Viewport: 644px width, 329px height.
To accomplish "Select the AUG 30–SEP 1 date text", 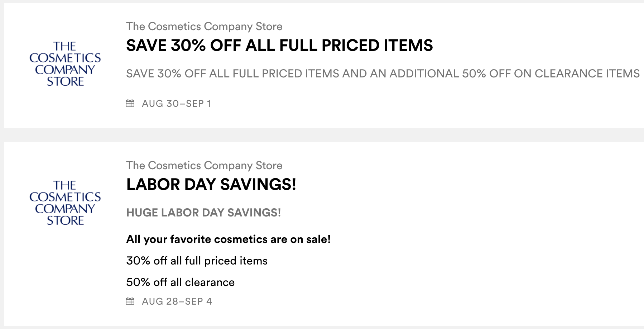I will [x=176, y=104].
